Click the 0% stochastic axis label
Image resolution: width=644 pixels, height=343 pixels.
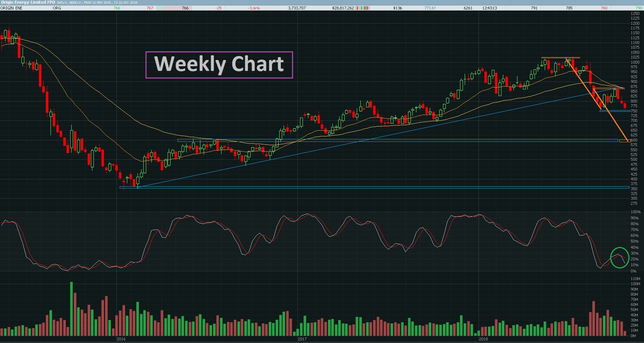coord(634,271)
